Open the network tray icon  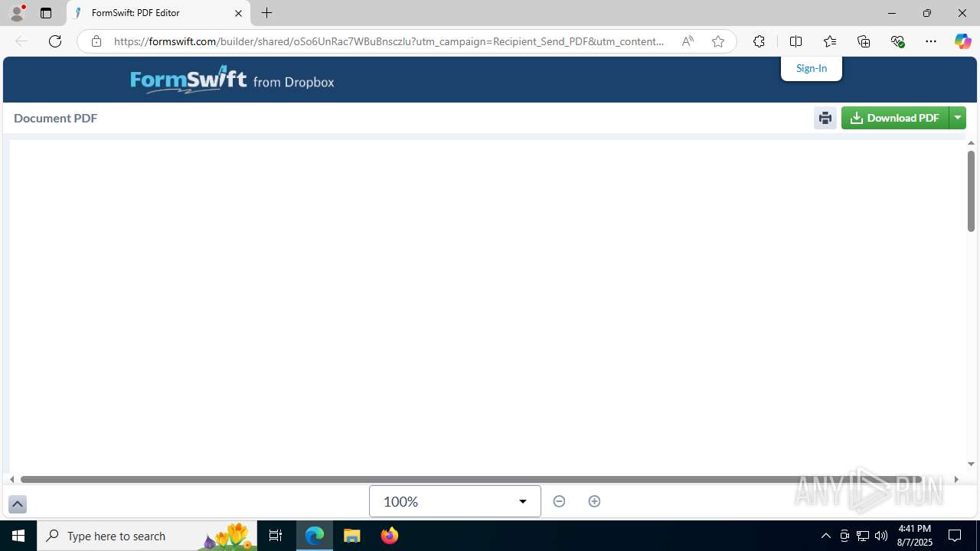(863, 536)
